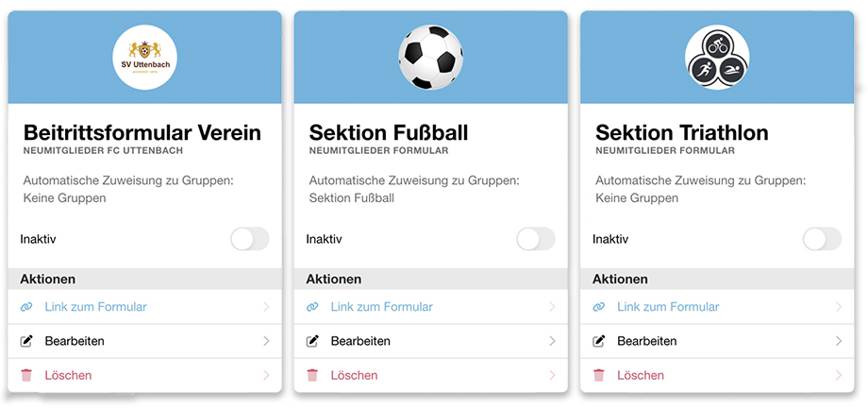Click pencil edit icon in Sektion Fußball card
Screen dimensions: 868x409
[312, 341]
